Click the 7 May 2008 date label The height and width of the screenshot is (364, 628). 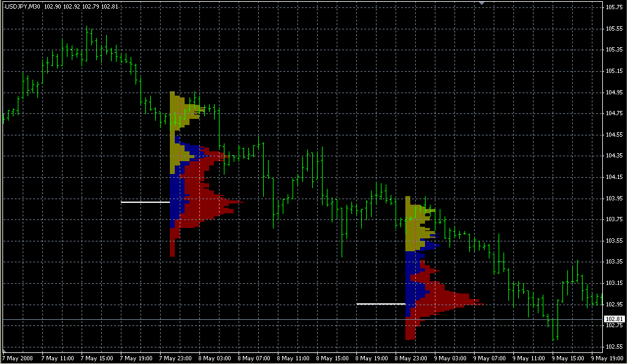point(18,358)
